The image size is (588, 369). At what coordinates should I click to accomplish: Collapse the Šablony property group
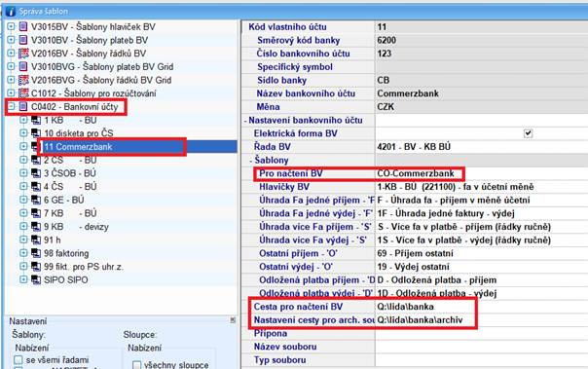[x=251, y=160]
